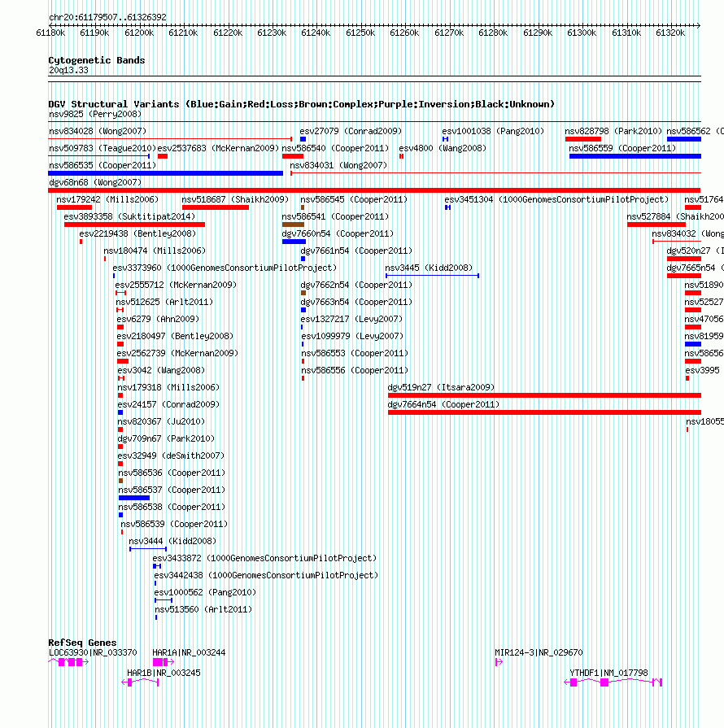Viewport: 724px width, 728px height.
Task: Click the 61250k ruler tick label
Action: point(360,33)
